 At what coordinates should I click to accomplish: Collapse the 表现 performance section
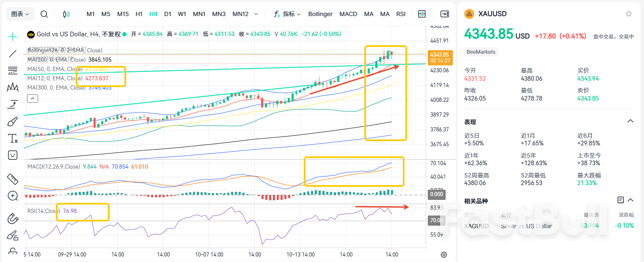point(630,121)
